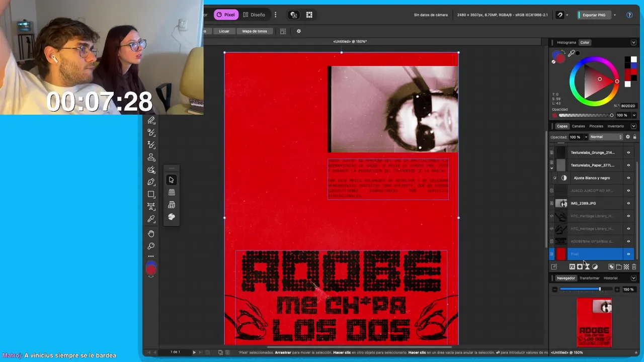Switch to Pinceles tab
Viewport: 644px width, 362px height.
(x=596, y=126)
